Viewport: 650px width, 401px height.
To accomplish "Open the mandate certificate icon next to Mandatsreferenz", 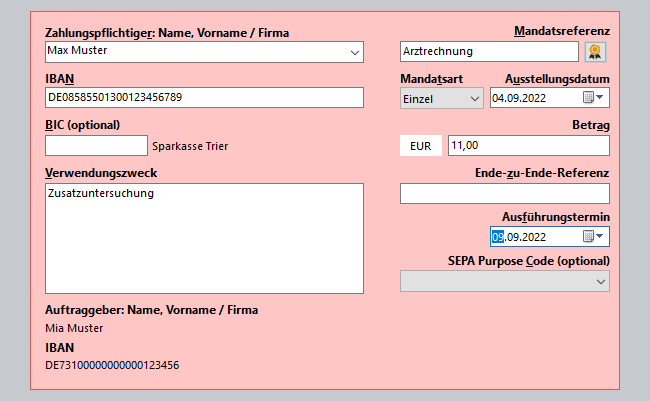I will [595, 52].
